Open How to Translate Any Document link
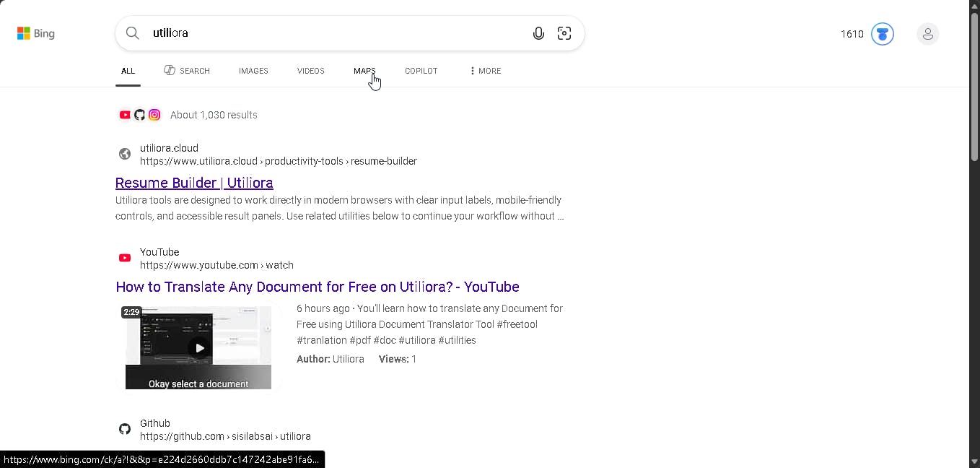 (x=318, y=287)
